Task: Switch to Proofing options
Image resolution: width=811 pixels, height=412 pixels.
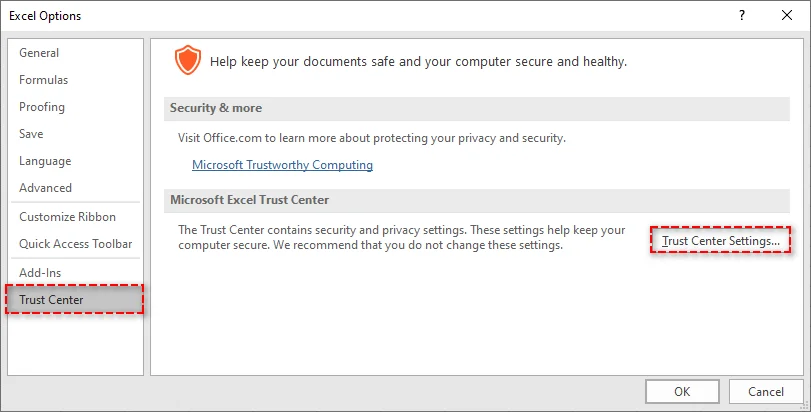Action: [x=42, y=107]
